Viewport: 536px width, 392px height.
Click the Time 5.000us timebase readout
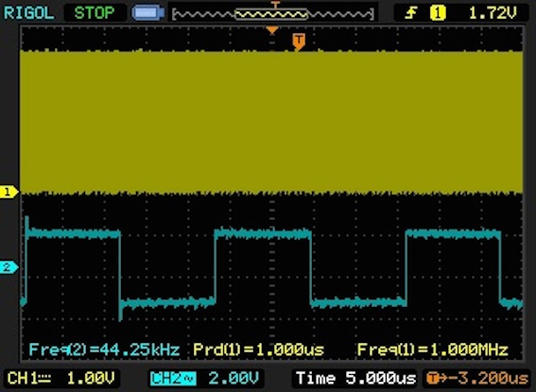[355, 379]
